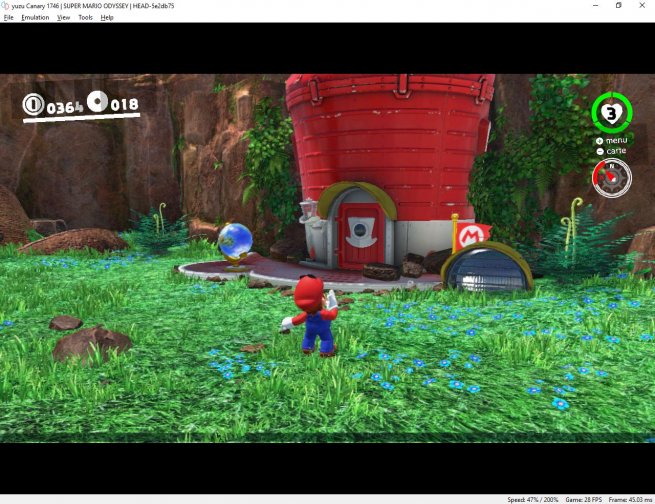Open the Emulation menu
Screen dimensions: 655x504
[35, 18]
